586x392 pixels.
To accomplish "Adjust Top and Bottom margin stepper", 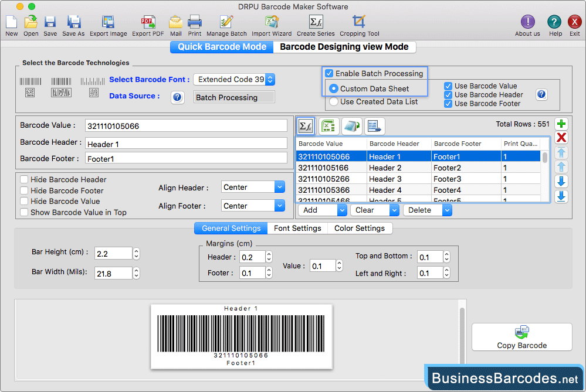I will (446, 257).
